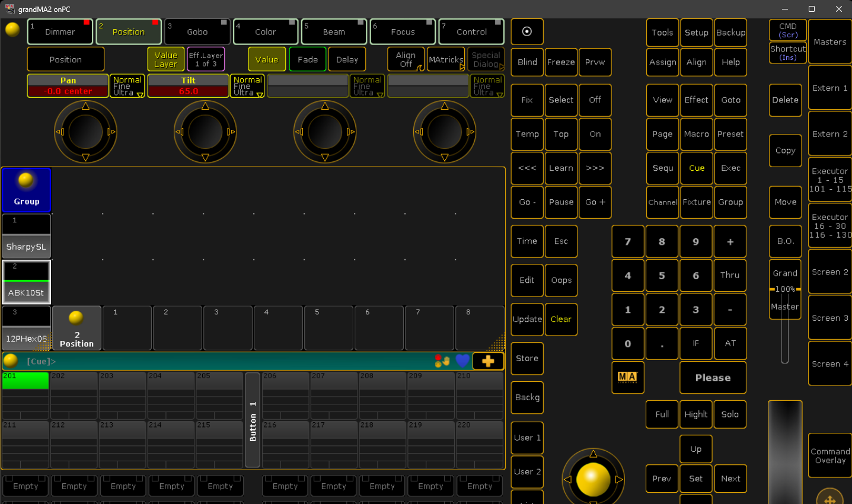Select the Color preset type tab
Image resolution: width=852 pixels, height=504 pixels.
tap(266, 31)
